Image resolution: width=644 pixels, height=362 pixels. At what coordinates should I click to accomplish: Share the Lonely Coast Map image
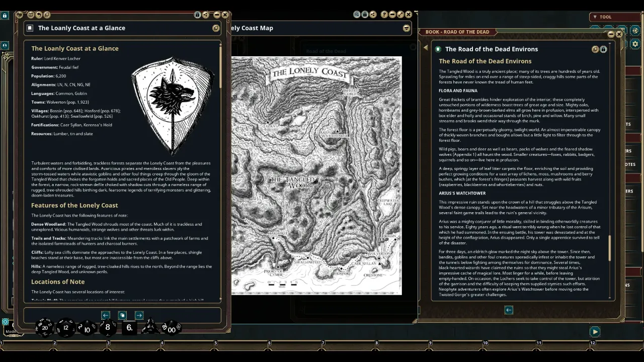pyautogui.click(x=373, y=15)
